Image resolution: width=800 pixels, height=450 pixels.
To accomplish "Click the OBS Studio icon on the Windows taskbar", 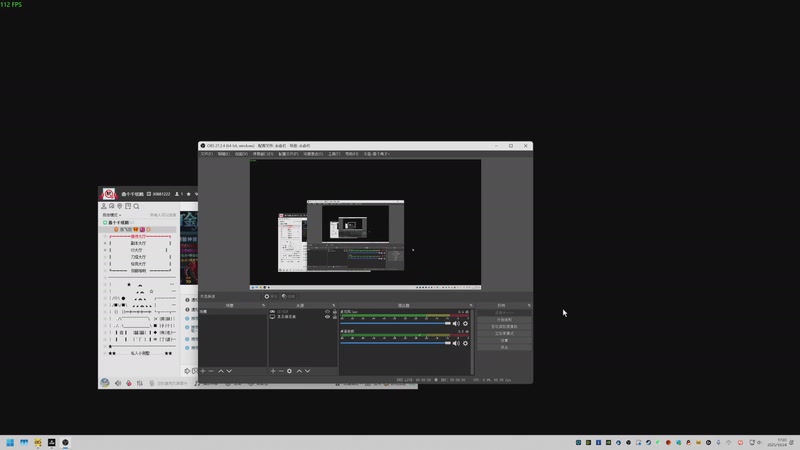I will [x=65, y=442].
